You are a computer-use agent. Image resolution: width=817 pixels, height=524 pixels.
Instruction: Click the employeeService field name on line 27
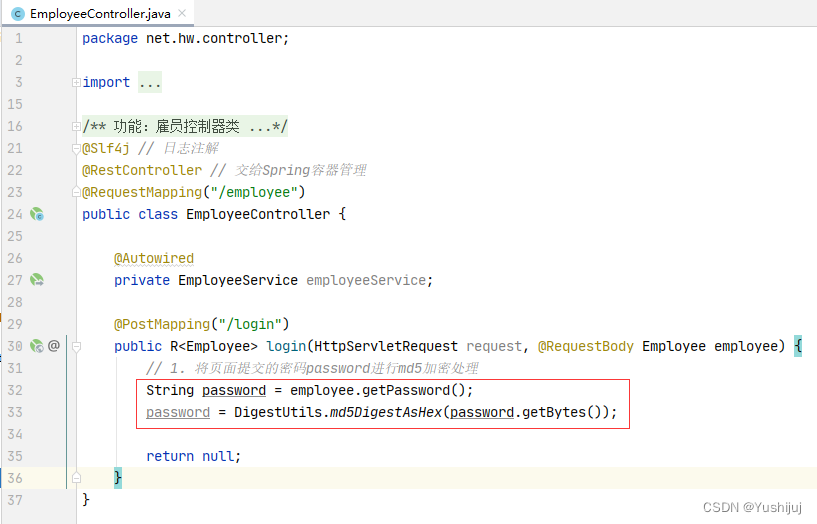tap(366, 280)
